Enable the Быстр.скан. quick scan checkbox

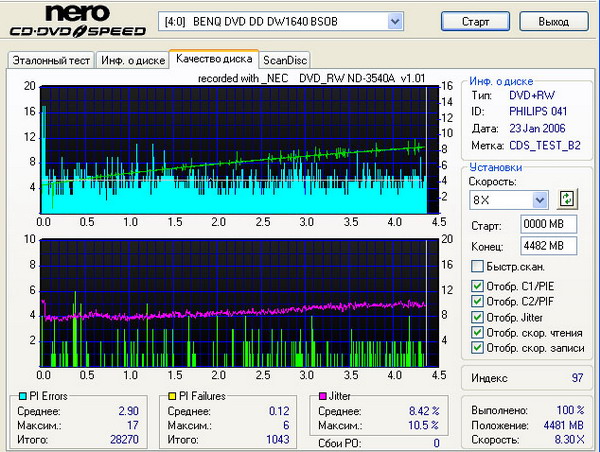[x=477, y=266]
